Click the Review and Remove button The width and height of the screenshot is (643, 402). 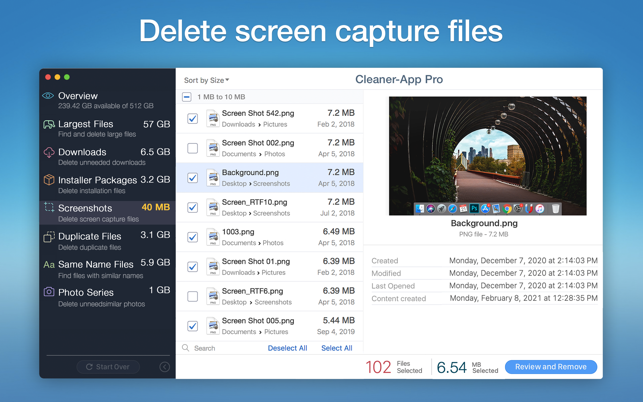coord(551,367)
